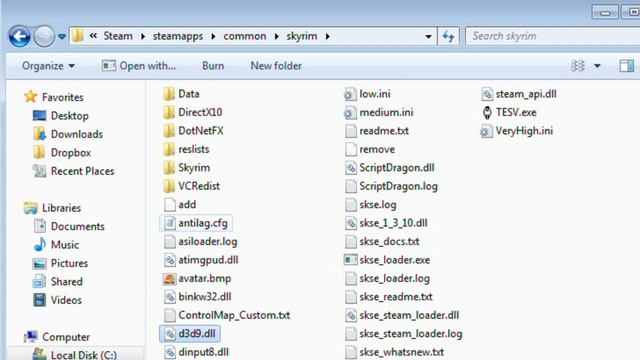Select skse_steam_loader.dll file icon
Image resolution: width=640 pixels, height=360 pixels.
tap(351, 315)
